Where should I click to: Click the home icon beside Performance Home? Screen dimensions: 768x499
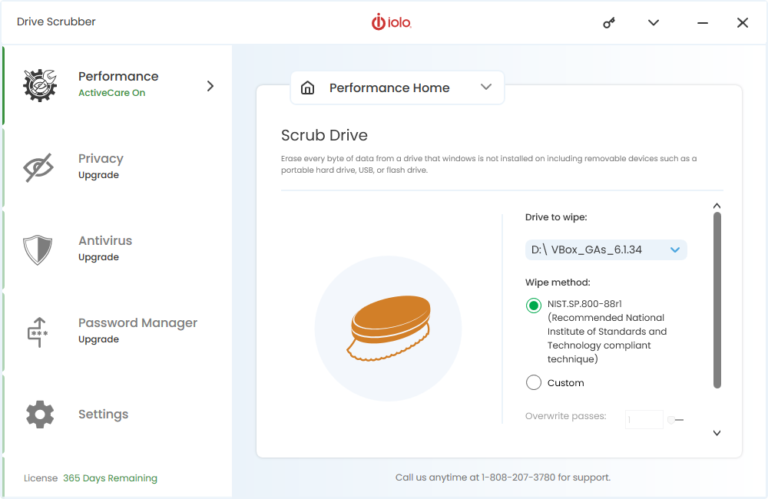tap(308, 88)
